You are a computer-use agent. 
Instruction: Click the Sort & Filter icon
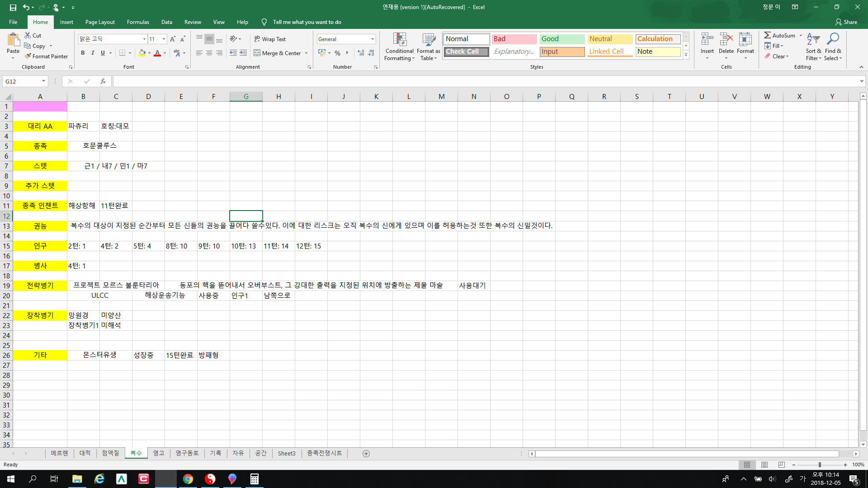(813, 41)
